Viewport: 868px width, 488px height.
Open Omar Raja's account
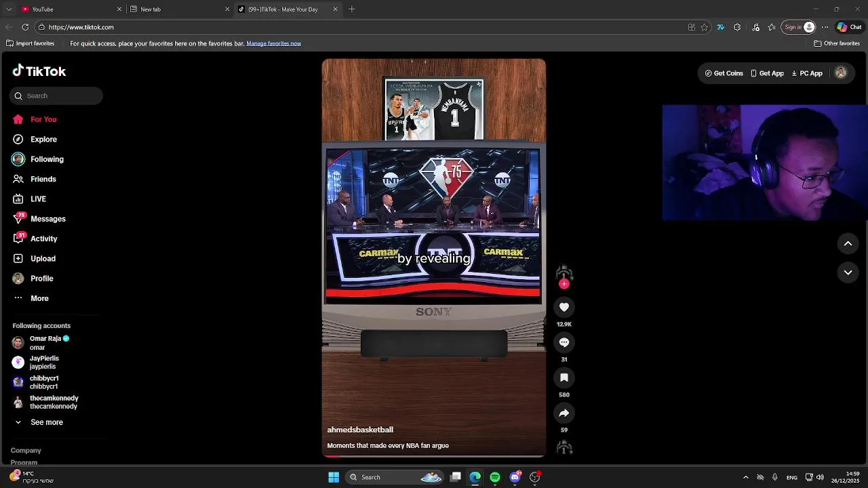(45, 343)
